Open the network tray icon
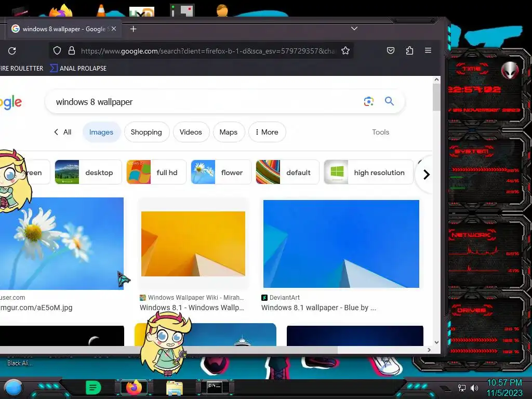532x399 pixels. [x=462, y=388]
